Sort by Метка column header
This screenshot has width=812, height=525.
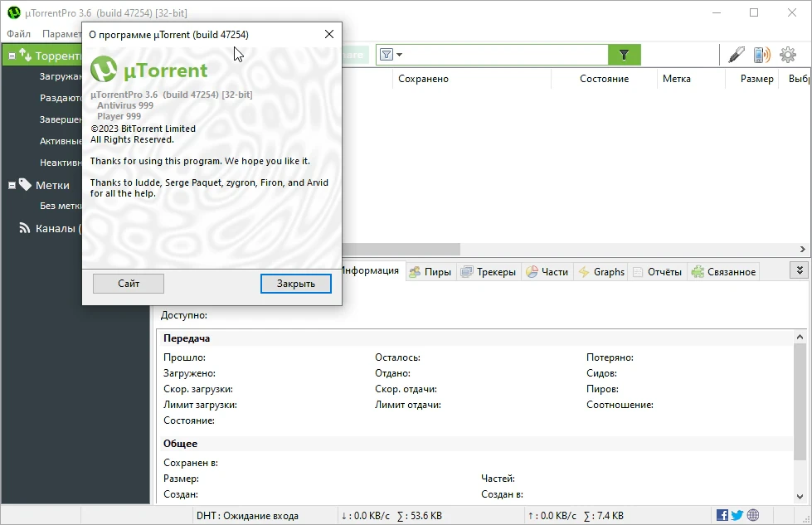pos(676,79)
